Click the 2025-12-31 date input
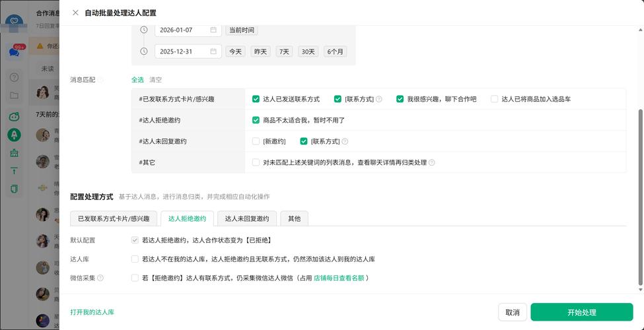This screenshot has height=330, width=644. click(188, 51)
